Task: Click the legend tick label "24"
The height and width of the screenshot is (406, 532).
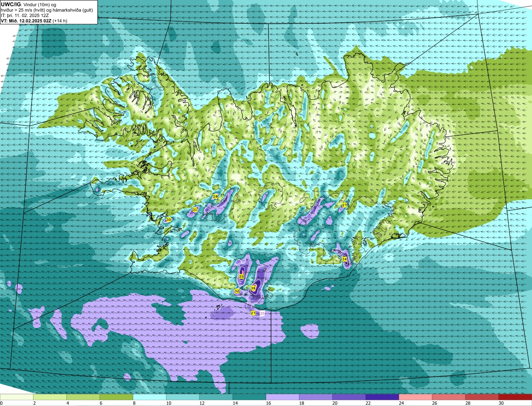Action: tap(401, 403)
